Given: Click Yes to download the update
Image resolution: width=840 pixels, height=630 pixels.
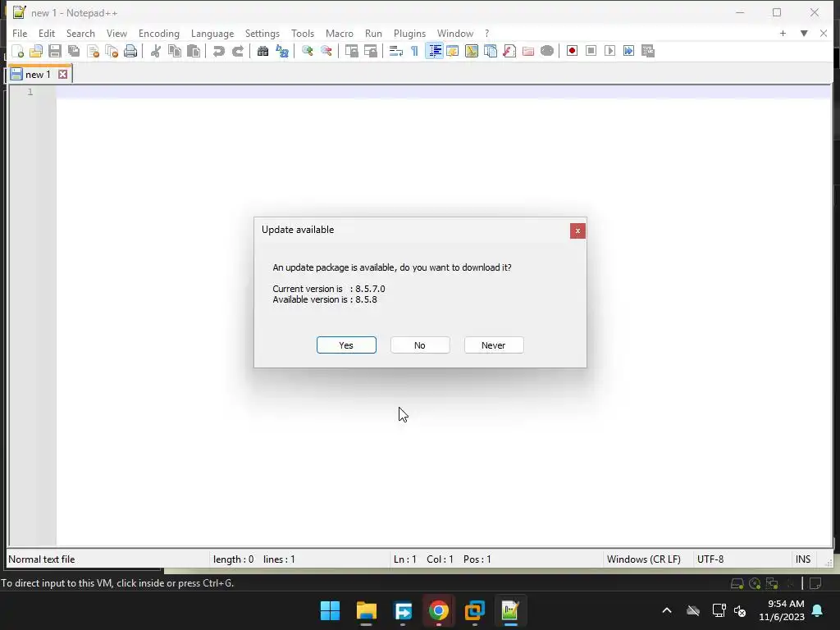Looking at the screenshot, I should [x=346, y=345].
